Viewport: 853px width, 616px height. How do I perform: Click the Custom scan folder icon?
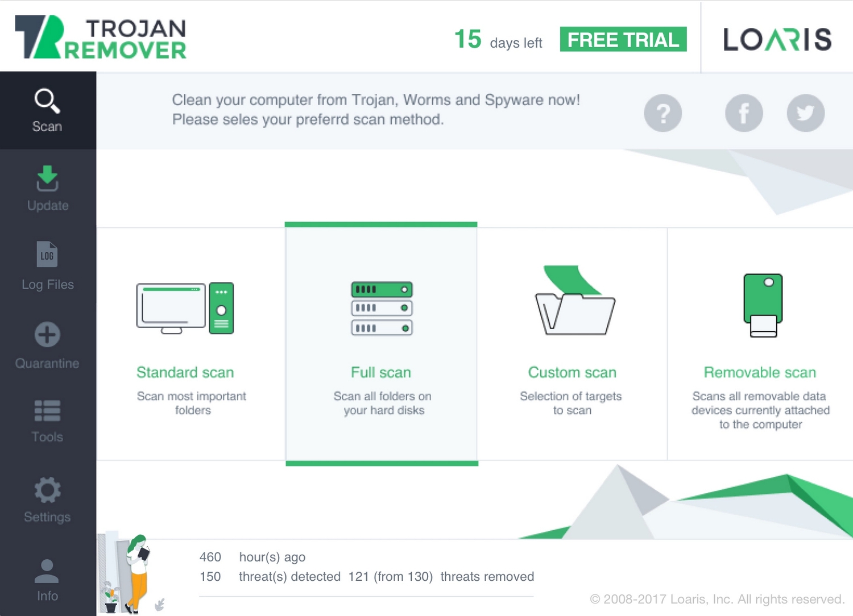click(x=574, y=301)
